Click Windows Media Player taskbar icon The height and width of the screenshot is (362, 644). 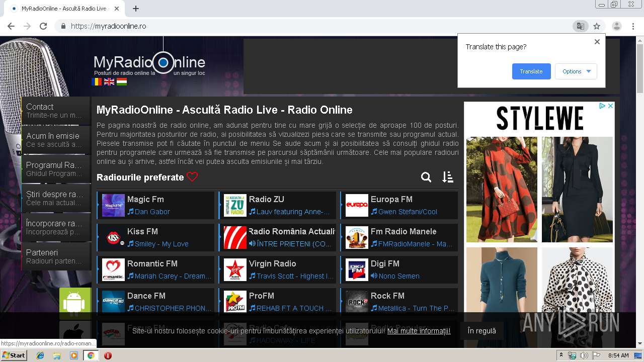[x=73, y=355]
